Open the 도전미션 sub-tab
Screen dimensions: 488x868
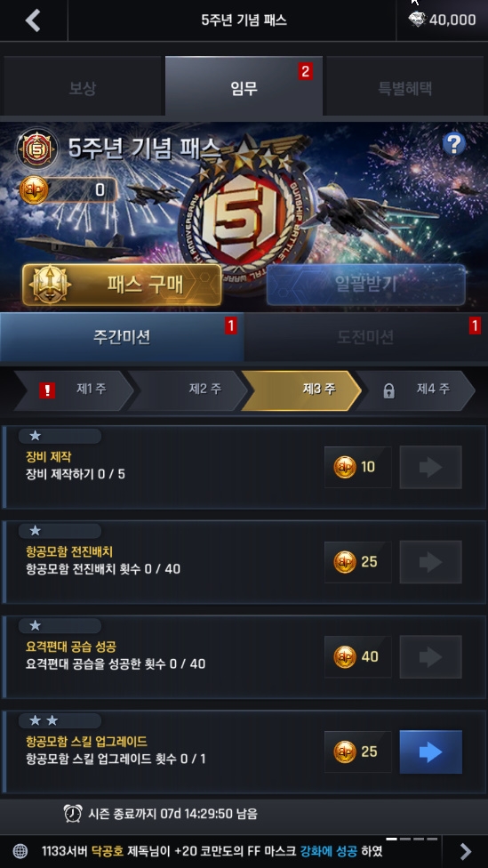365,337
